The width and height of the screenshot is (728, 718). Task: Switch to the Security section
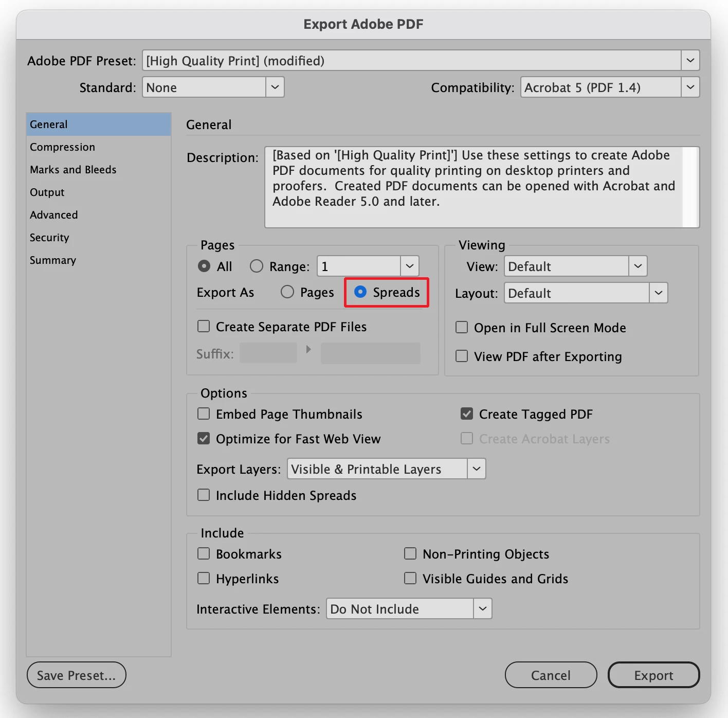click(x=99, y=238)
